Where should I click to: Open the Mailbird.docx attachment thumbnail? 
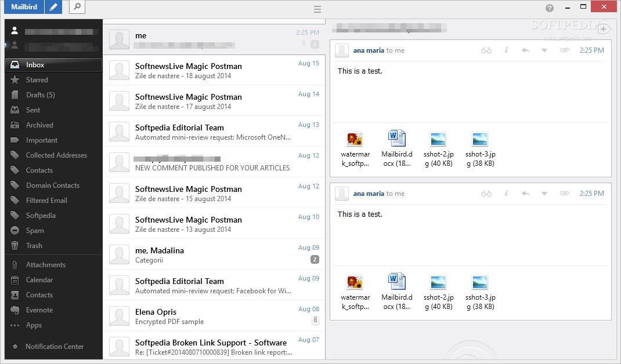[396, 139]
